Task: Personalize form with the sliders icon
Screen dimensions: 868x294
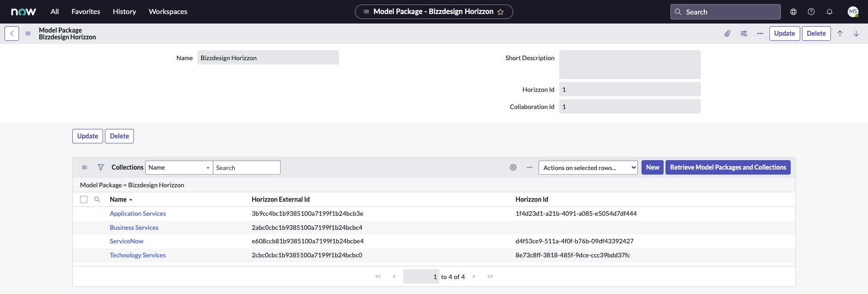Action: [744, 33]
